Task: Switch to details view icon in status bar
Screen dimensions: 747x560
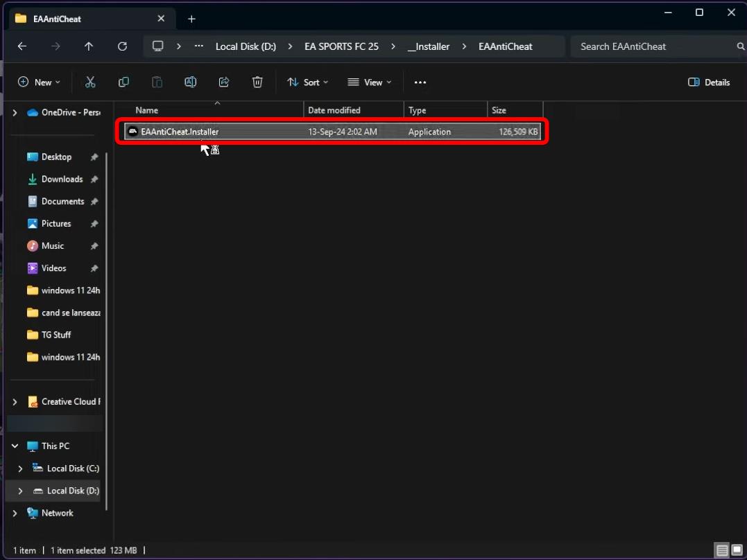Action: coord(722,550)
